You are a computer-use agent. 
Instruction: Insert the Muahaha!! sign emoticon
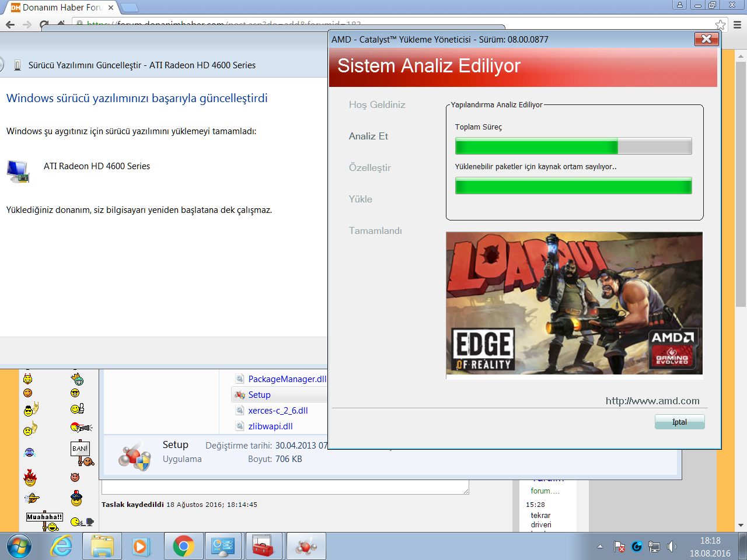coord(44,520)
